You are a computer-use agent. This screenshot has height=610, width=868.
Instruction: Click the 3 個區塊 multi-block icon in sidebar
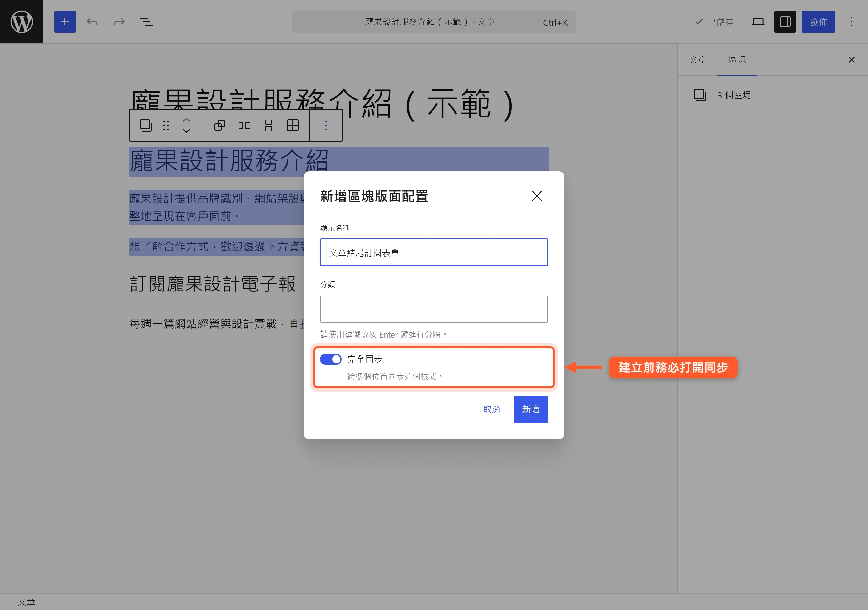(x=700, y=95)
